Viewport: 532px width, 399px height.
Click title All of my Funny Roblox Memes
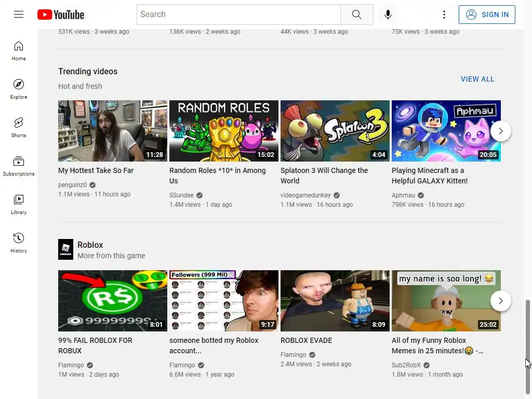click(437, 345)
